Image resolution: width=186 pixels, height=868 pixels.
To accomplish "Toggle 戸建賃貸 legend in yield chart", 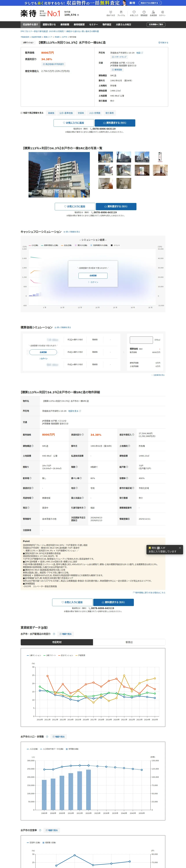I will point(80,655).
